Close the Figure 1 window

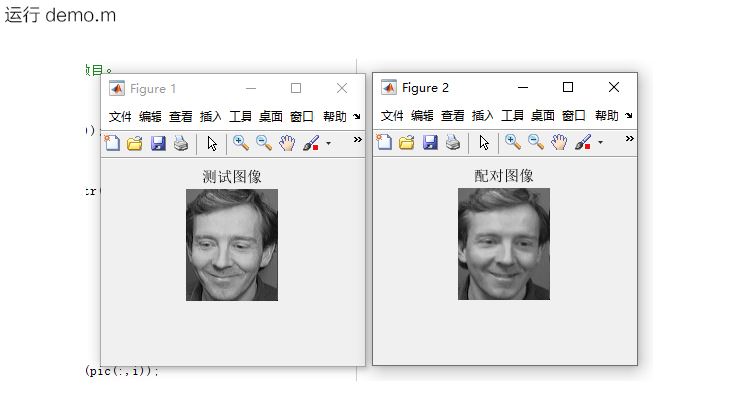point(342,88)
